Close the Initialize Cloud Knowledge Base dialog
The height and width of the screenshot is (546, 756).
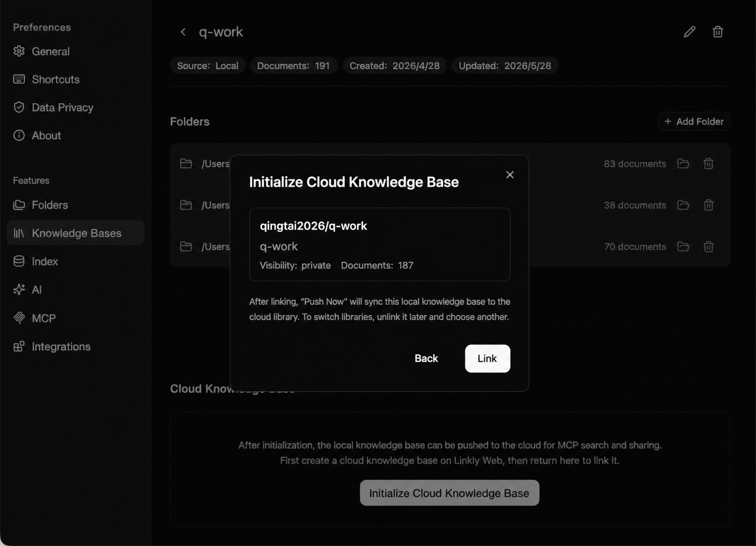point(509,175)
